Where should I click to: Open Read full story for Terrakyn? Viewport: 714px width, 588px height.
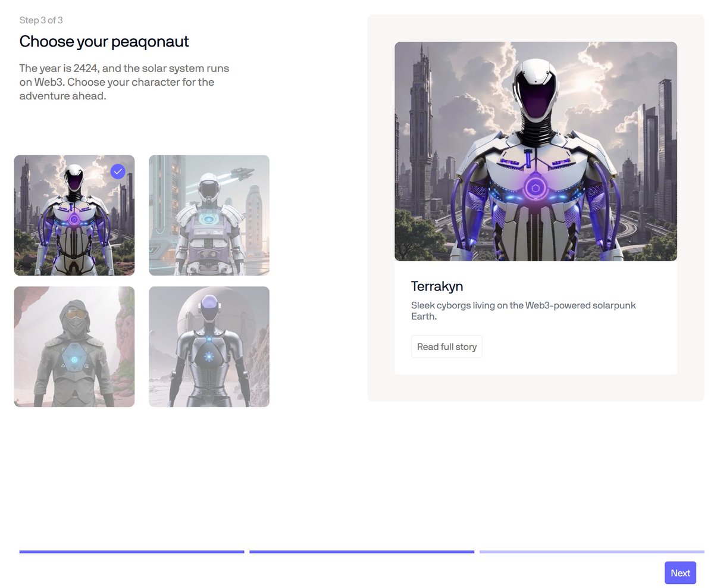pos(447,346)
